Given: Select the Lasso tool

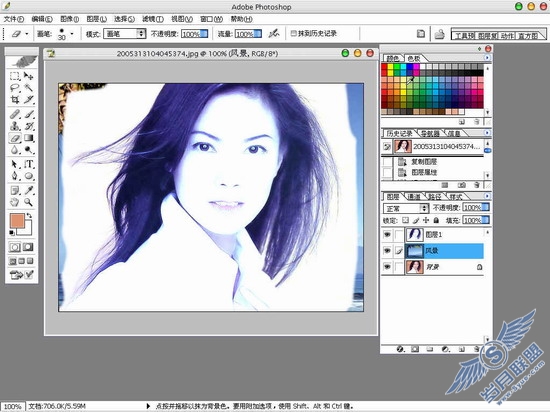Looking at the screenshot, I should coord(15,88).
